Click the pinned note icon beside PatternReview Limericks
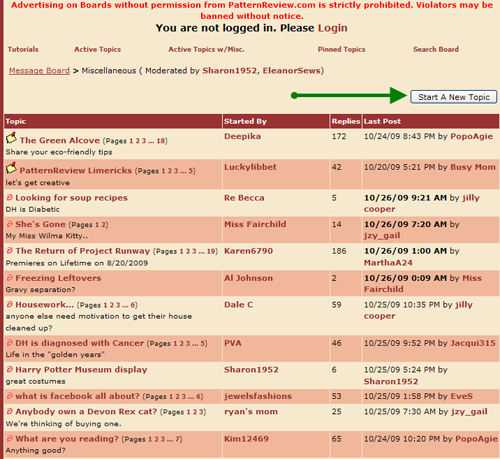This screenshot has height=459, width=500. pyautogui.click(x=11, y=168)
